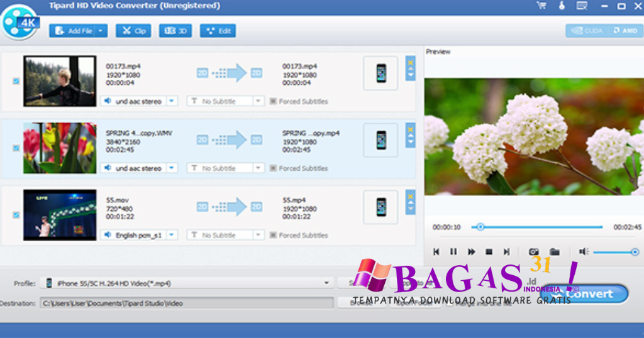Remove 00173.mp4 using its yellow X
Screen dimensions: 644x338
410,63
